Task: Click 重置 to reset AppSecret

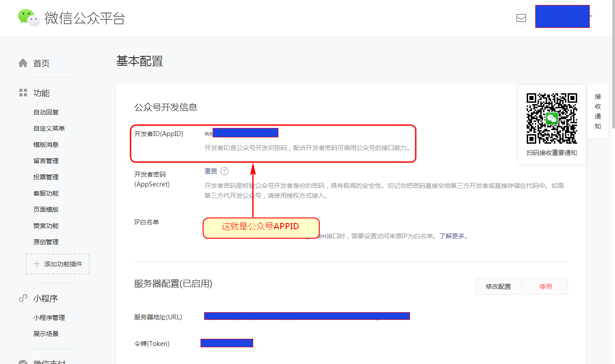Action: (x=211, y=171)
